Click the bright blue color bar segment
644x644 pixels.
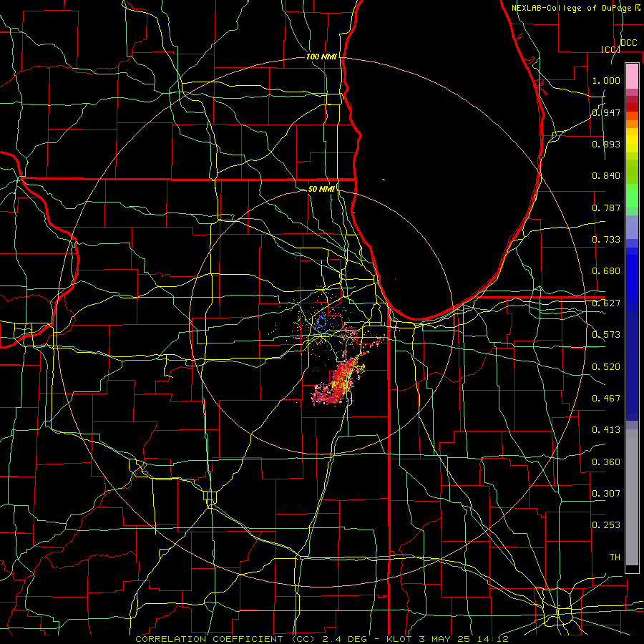(x=632, y=279)
